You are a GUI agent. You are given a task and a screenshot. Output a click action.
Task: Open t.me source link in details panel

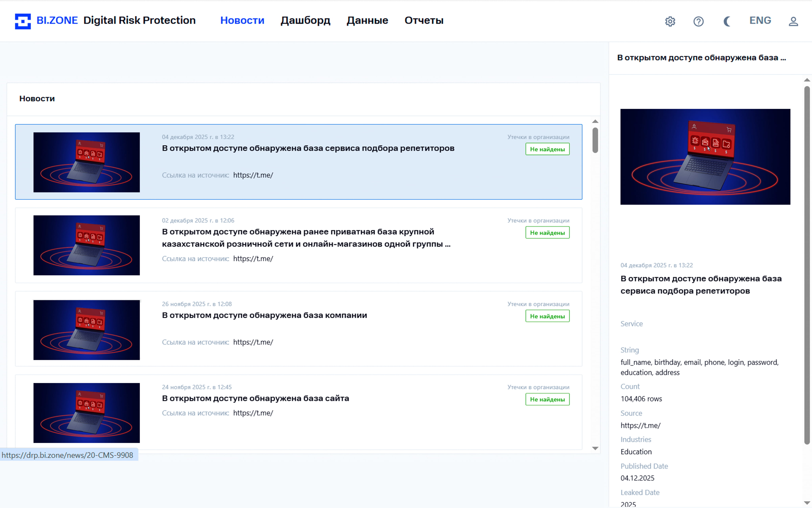641,425
